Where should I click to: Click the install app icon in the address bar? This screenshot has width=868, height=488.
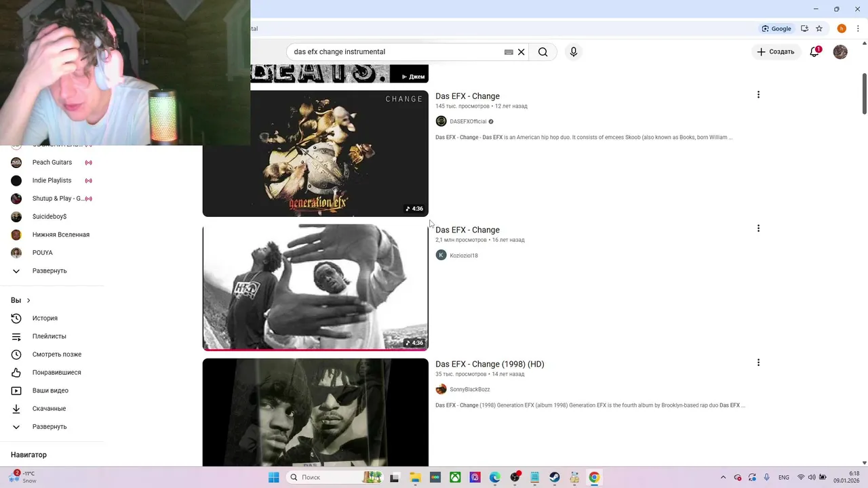804,28
